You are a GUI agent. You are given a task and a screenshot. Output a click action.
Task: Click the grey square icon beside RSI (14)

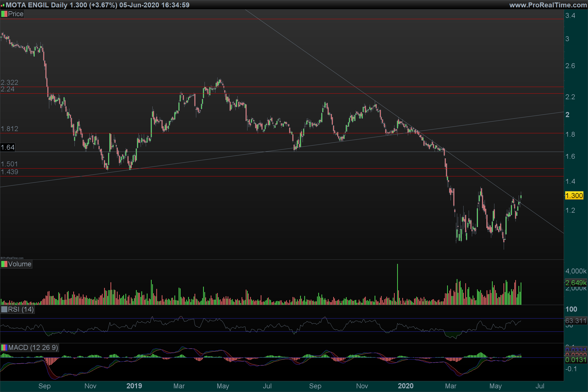pos(4,309)
